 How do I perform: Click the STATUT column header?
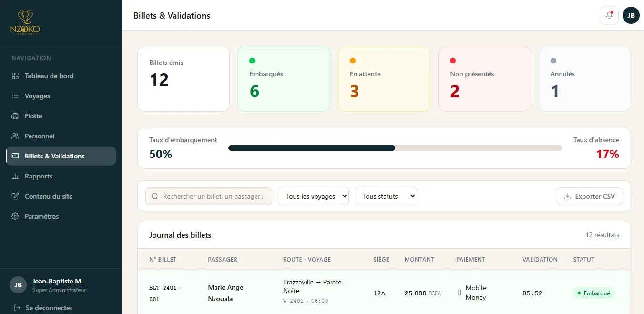(x=584, y=260)
